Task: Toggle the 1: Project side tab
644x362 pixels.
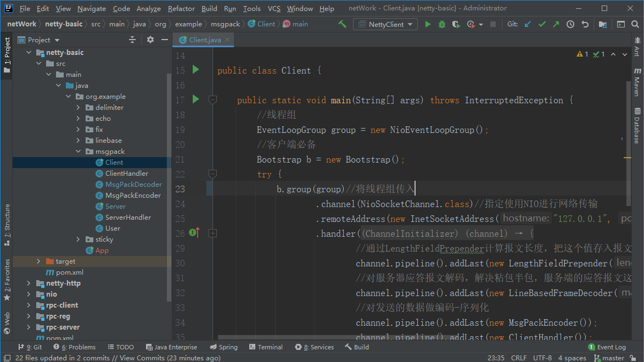Action: coord(7,55)
